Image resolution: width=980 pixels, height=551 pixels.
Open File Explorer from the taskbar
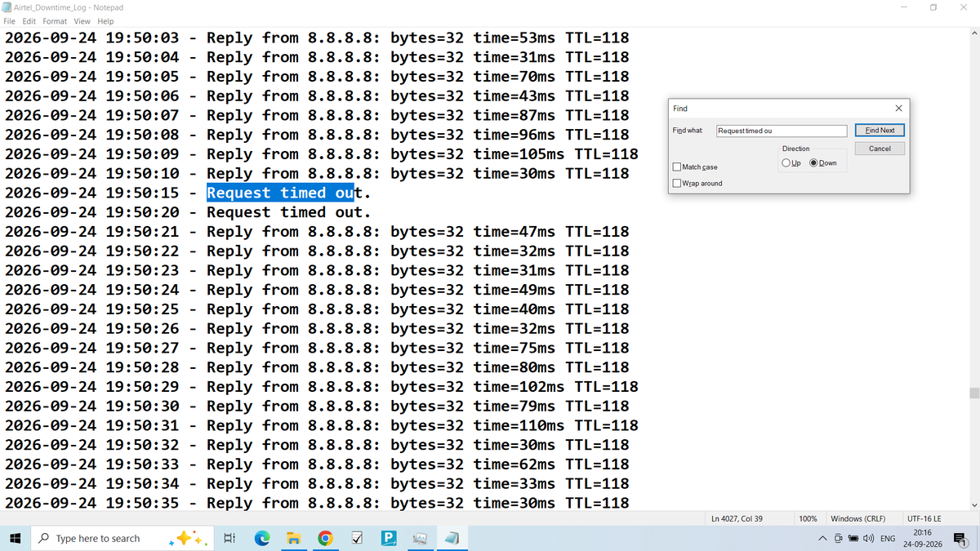(x=293, y=539)
